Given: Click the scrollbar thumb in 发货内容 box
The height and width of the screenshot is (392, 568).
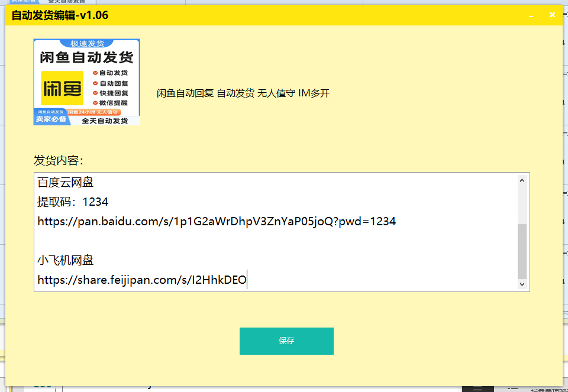Looking at the screenshot, I should coord(522,251).
